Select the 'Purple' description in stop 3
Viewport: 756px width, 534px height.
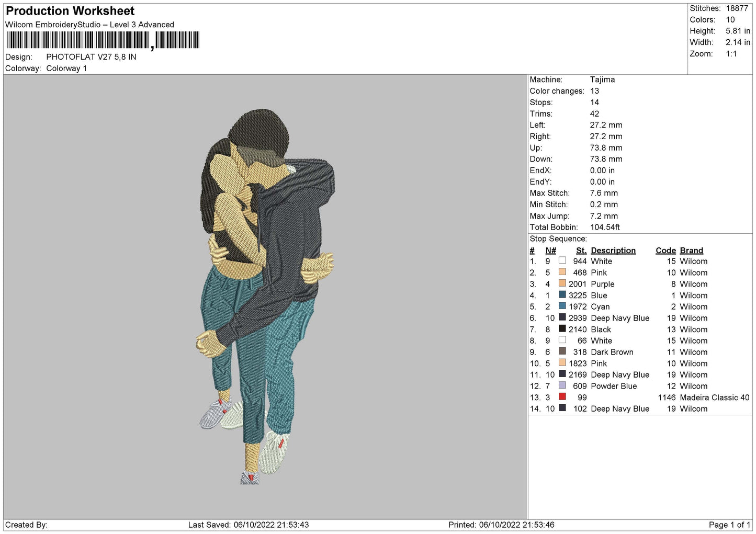tap(603, 284)
